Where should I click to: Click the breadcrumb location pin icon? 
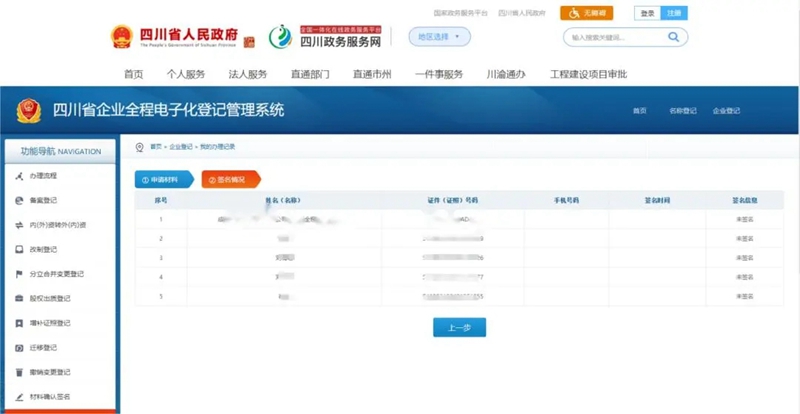pos(139,147)
